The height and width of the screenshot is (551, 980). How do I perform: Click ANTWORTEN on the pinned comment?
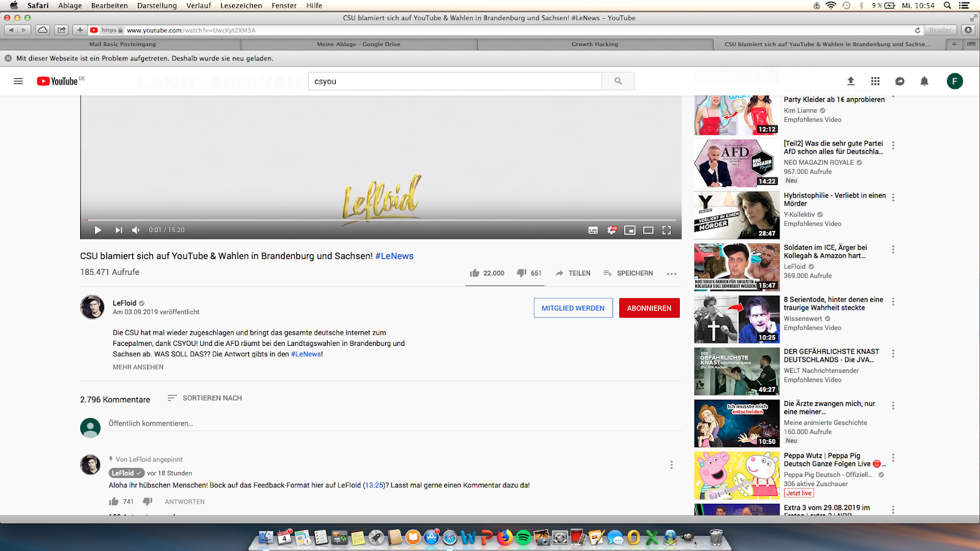[x=184, y=501]
